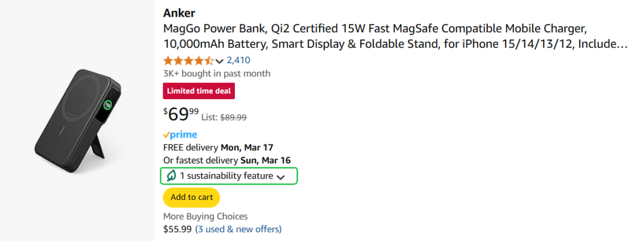Screen dimensions: 644x241
Task: Click the $69.99 price
Action: (x=181, y=113)
